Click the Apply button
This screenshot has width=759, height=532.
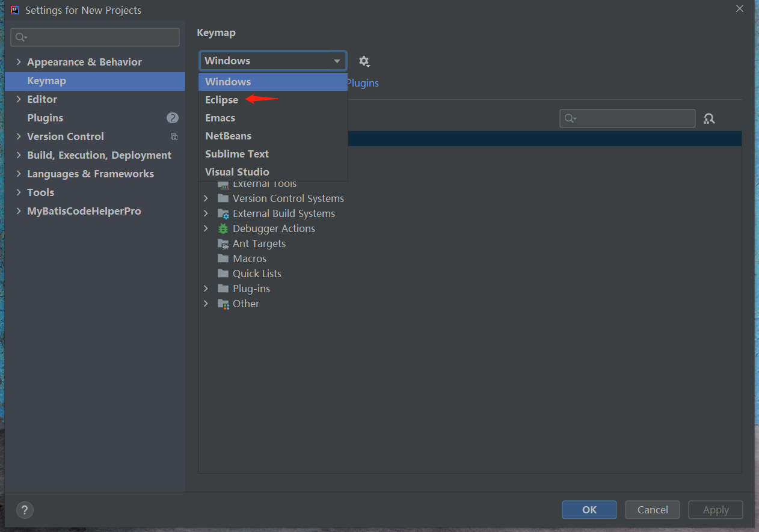pos(716,510)
